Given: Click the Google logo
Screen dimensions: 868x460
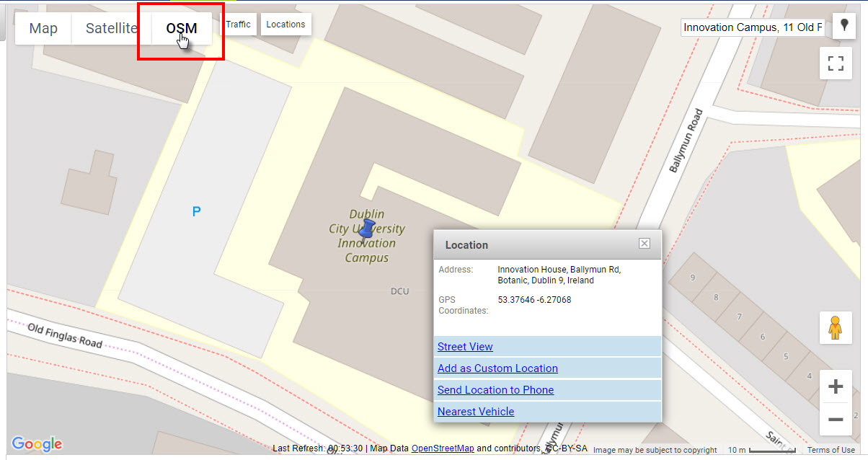Looking at the screenshot, I should pyautogui.click(x=37, y=444).
